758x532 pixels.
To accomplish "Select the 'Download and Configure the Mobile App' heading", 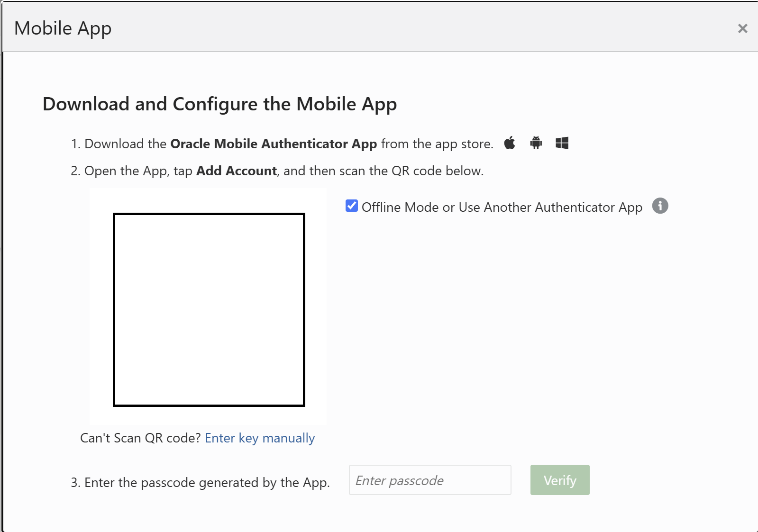I will tap(220, 105).
